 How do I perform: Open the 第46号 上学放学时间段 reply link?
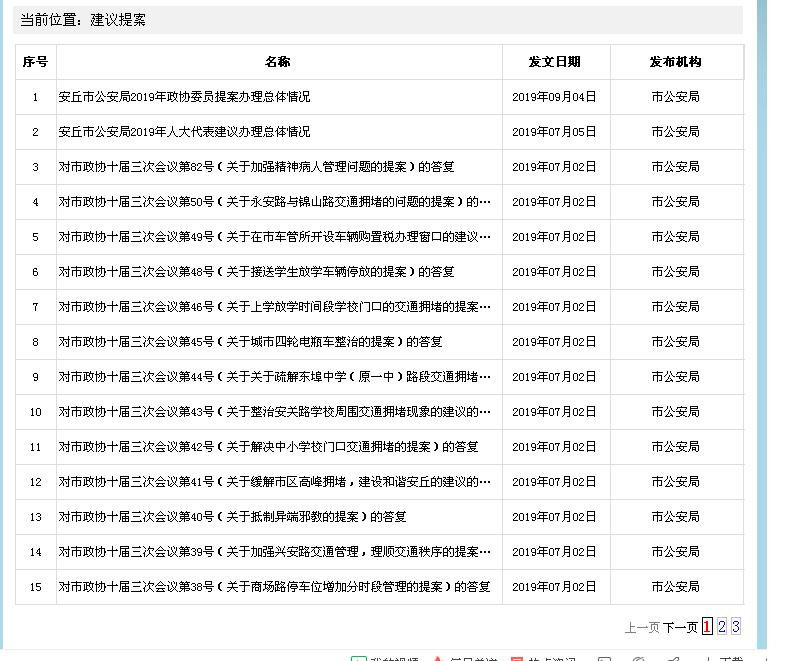[274, 307]
